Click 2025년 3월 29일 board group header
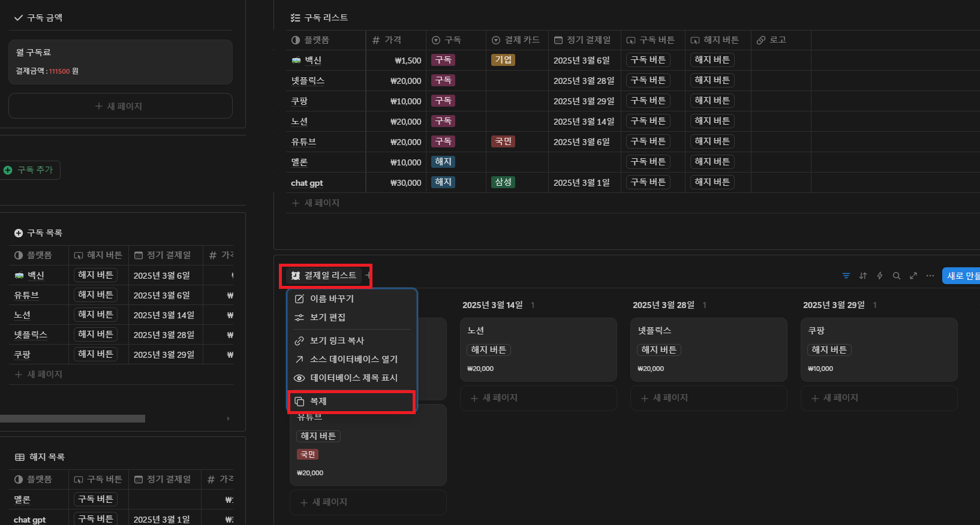Screen dimensions: 980x525 834,305
